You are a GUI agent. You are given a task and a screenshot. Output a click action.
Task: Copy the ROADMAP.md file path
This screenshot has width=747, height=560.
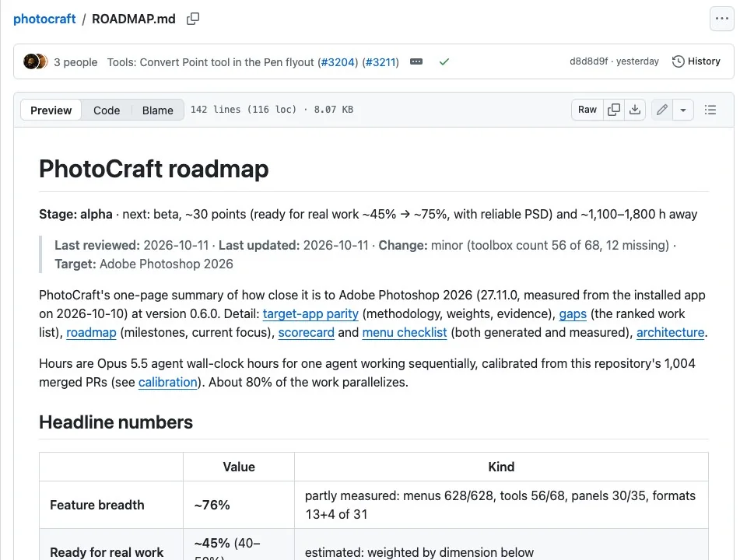(193, 19)
